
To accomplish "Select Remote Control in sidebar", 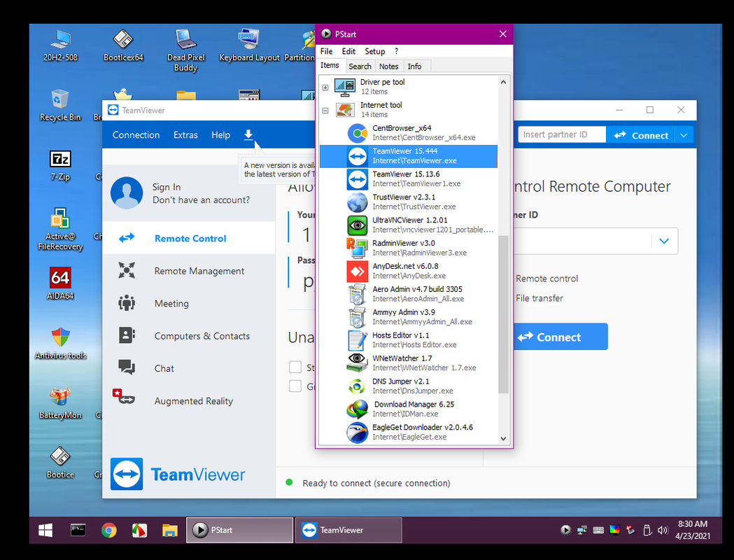I will [x=189, y=238].
